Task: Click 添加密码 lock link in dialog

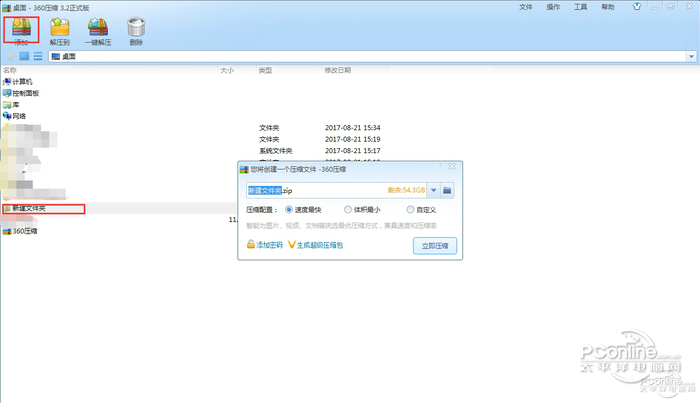Action: click(265, 245)
